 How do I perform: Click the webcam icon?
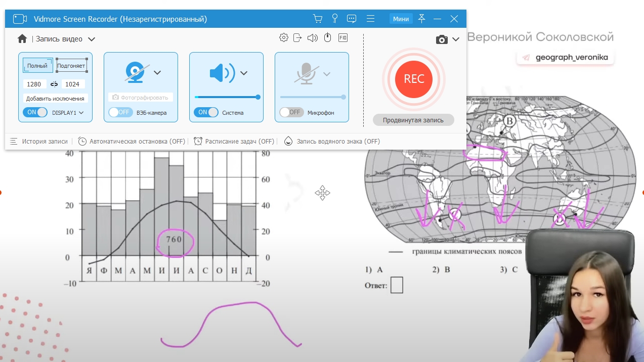[x=135, y=73]
